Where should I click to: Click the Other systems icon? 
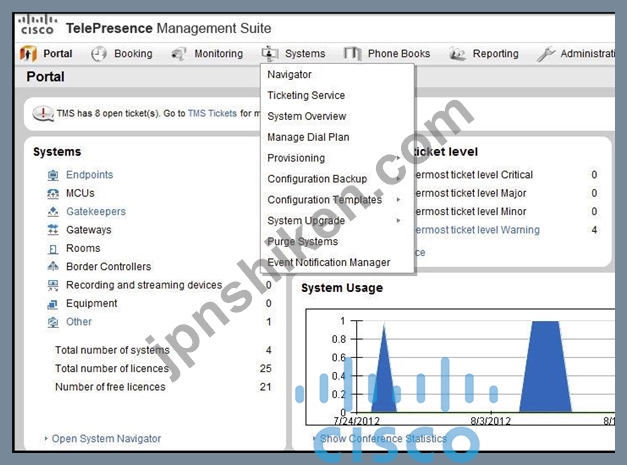click(x=53, y=322)
